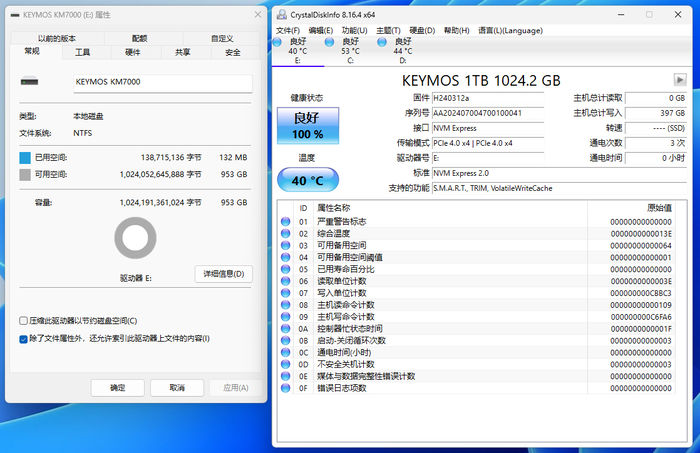This screenshot has width=700, height=453.
Task: Open the 主题(T) menu
Action: point(388,30)
